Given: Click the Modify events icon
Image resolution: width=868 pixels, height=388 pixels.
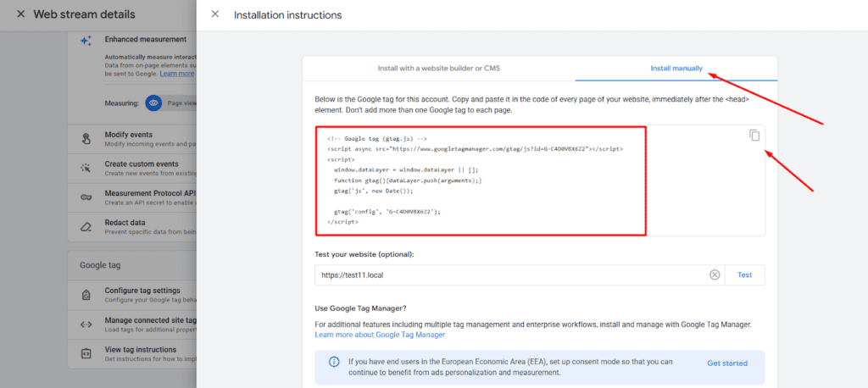Looking at the screenshot, I should click(x=86, y=139).
